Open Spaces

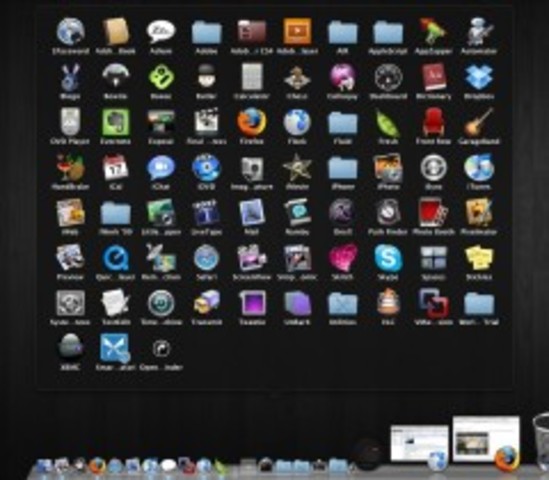pos(433,258)
